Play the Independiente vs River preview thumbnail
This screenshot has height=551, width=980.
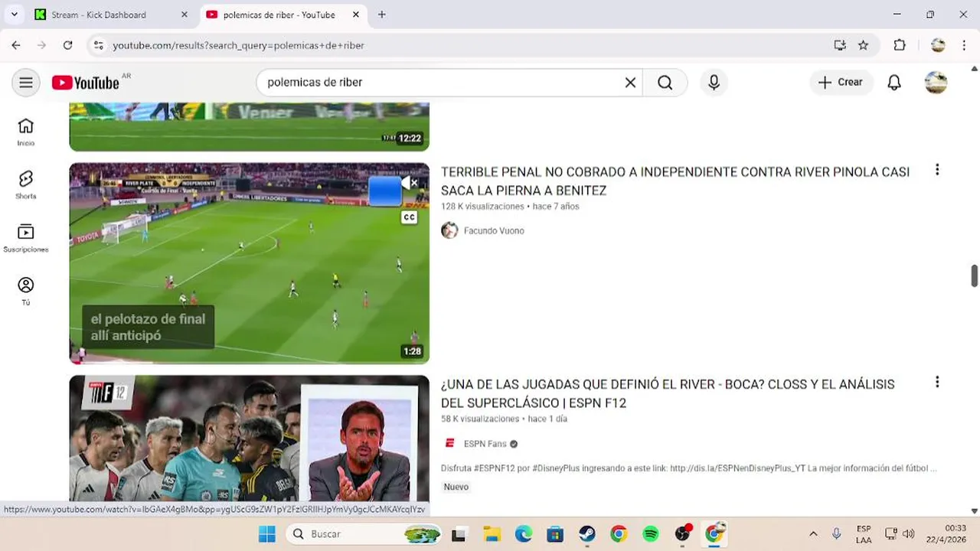(x=250, y=263)
